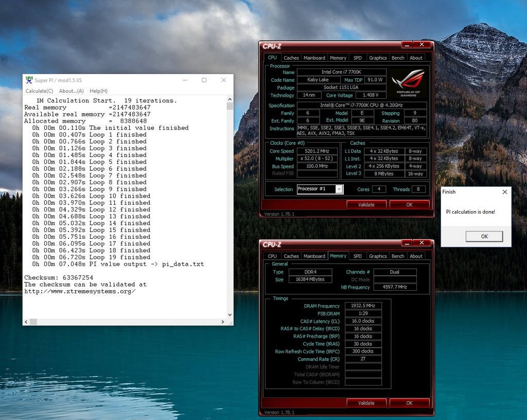Click the 'Checksum: 63367254' line in Super PI

click(x=59, y=278)
